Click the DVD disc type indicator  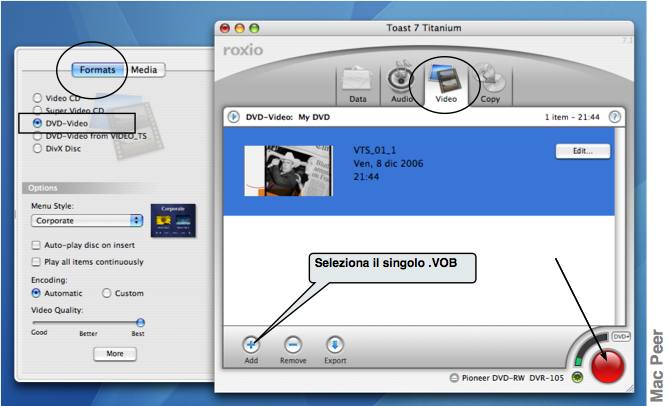tap(621, 337)
